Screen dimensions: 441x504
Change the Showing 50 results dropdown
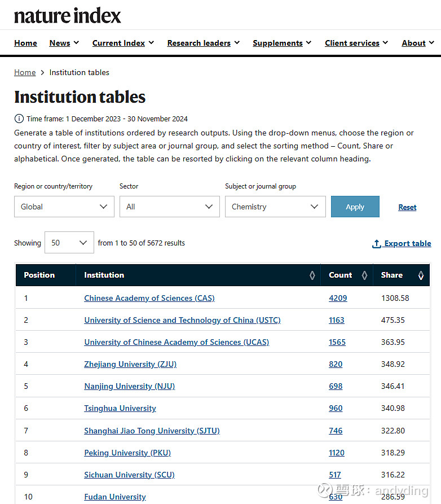point(69,243)
